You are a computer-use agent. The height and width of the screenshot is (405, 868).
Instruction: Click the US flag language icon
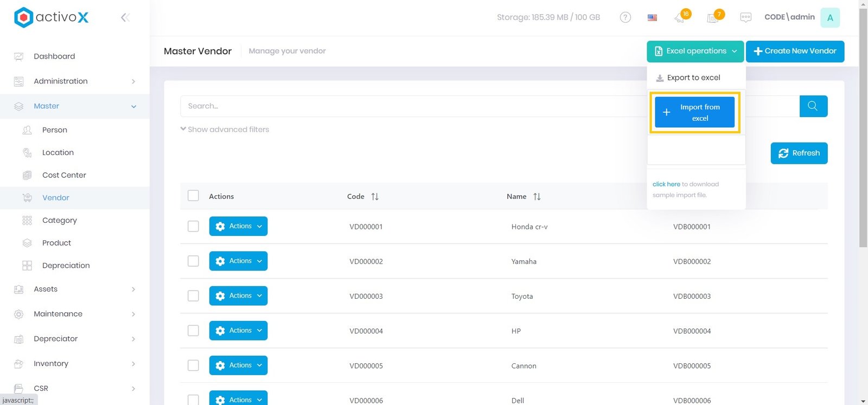click(652, 17)
